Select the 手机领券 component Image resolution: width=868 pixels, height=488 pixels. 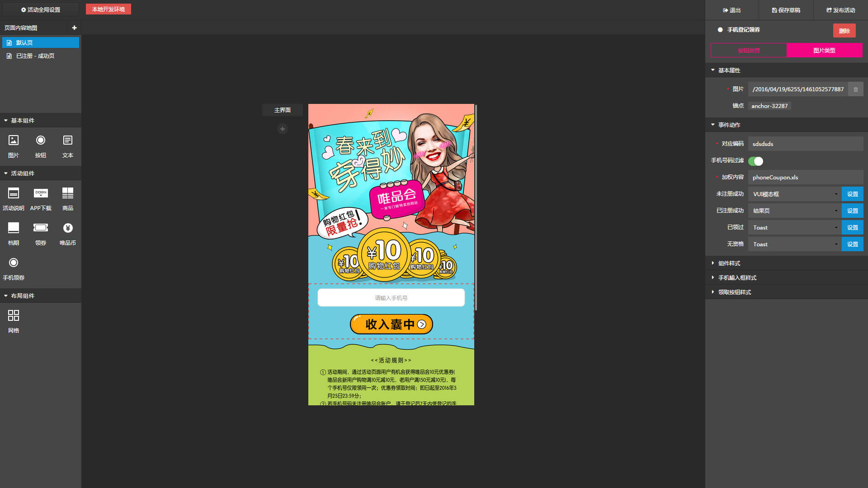pos(14,269)
